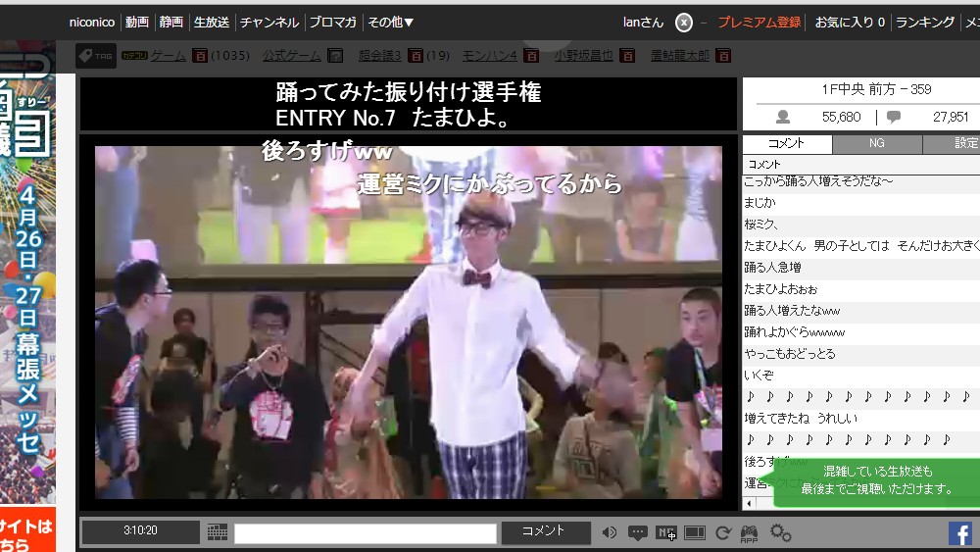Click the 置鮎龍太郎 tag link
Viewport: 980px width, 552px height.
click(x=680, y=56)
